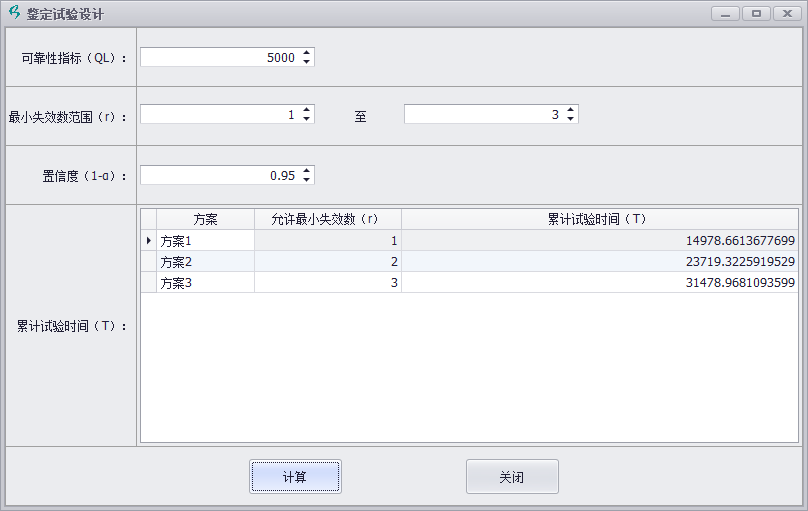Click failure count cell in 方案2 row
The image size is (808, 511).
(x=328, y=262)
